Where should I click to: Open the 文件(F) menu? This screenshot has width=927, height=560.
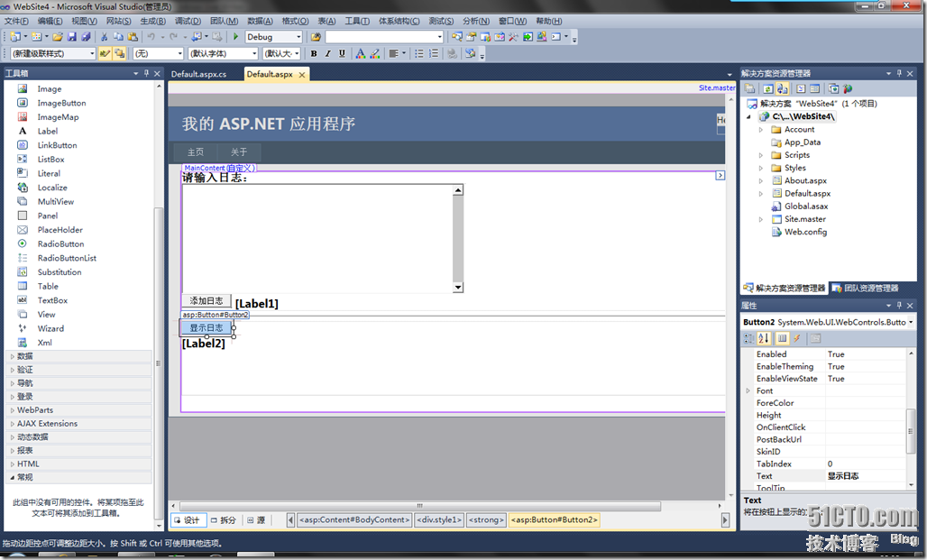click(x=16, y=21)
